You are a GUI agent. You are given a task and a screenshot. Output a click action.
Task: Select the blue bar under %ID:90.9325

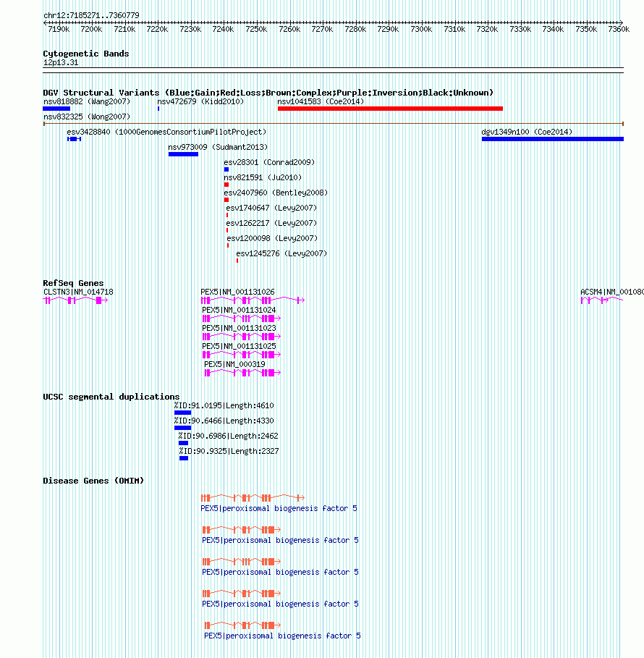(x=183, y=458)
